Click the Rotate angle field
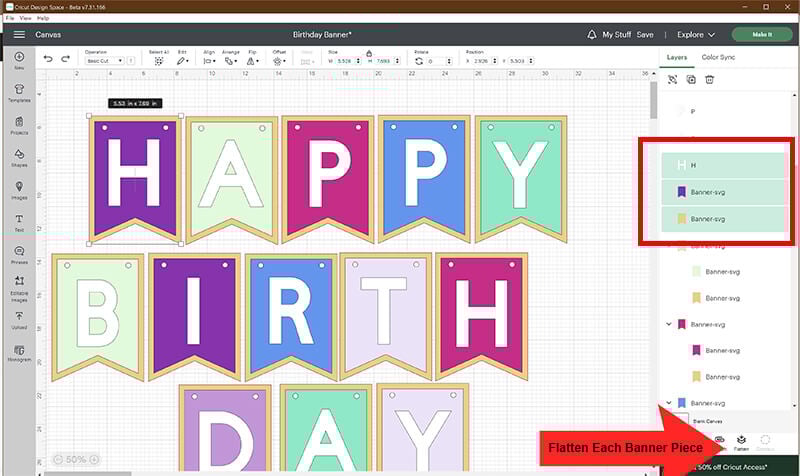 click(x=439, y=61)
